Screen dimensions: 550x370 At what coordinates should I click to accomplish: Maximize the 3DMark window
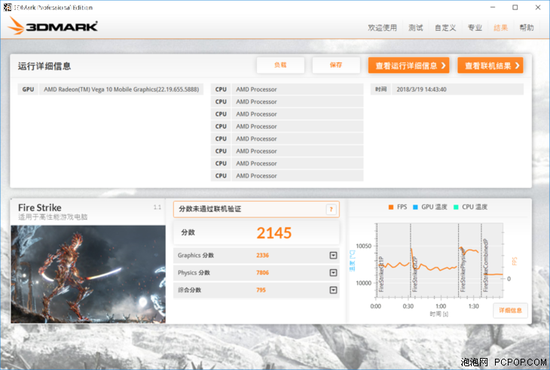tap(515, 7)
